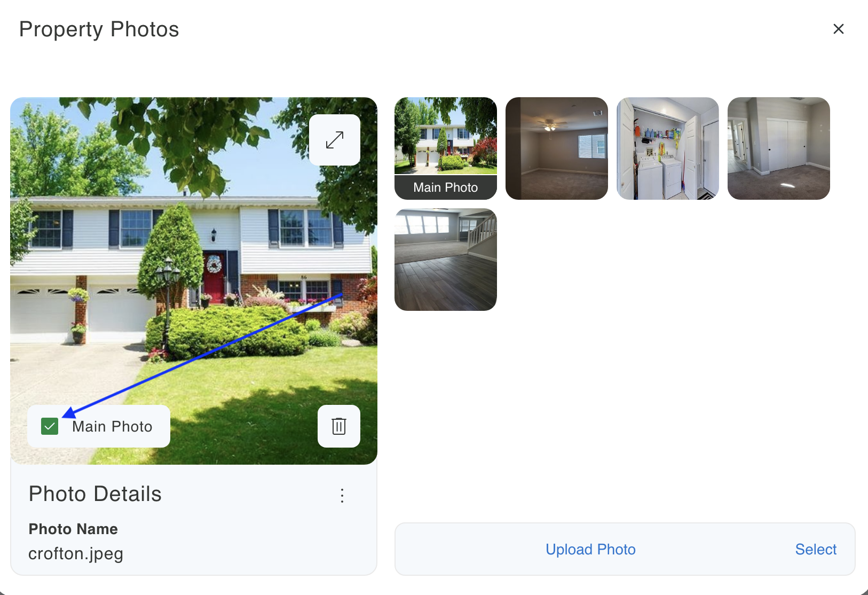Click the crofton.jpeg photo name

(x=76, y=554)
